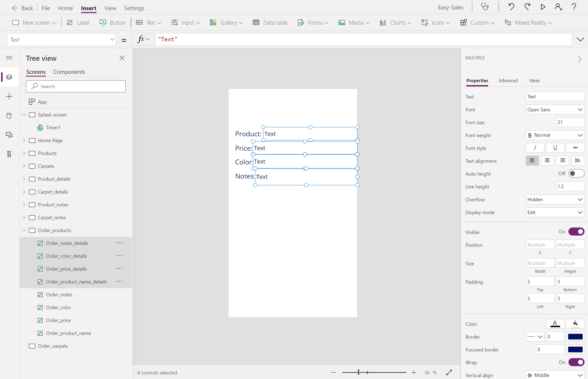The height and width of the screenshot is (379, 588).
Task: Open Advanced tools sidebar icon
Action: coord(9,154)
